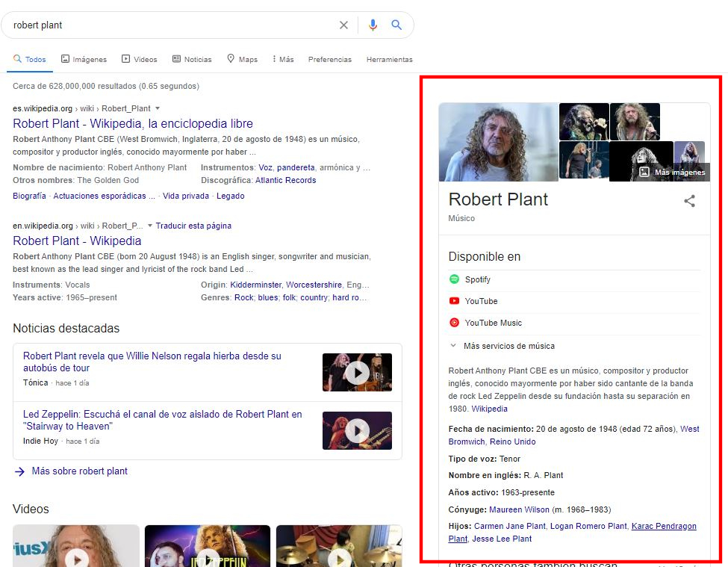Click the Maureen Wilson spouse link
This screenshot has width=728, height=567.
(x=519, y=510)
